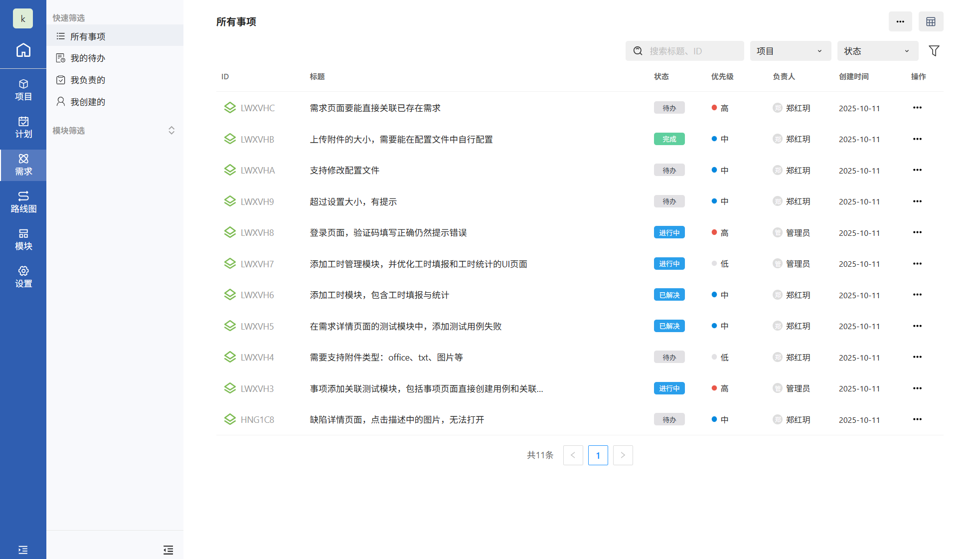The image size is (980, 559).
Task: Click the filter funnel icon
Action: pyautogui.click(x=934, y=51)
